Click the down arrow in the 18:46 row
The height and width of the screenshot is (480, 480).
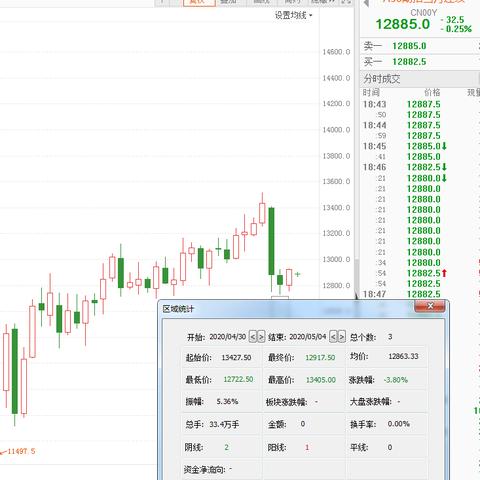[x=444, y=167]
